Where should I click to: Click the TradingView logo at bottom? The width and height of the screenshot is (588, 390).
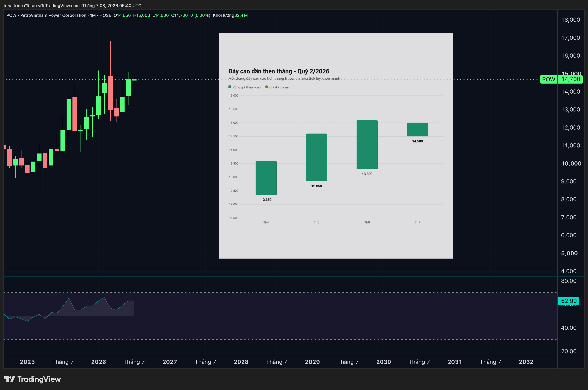32,379
